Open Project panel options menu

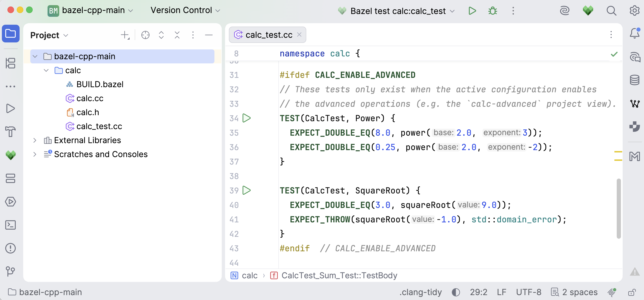193,35
